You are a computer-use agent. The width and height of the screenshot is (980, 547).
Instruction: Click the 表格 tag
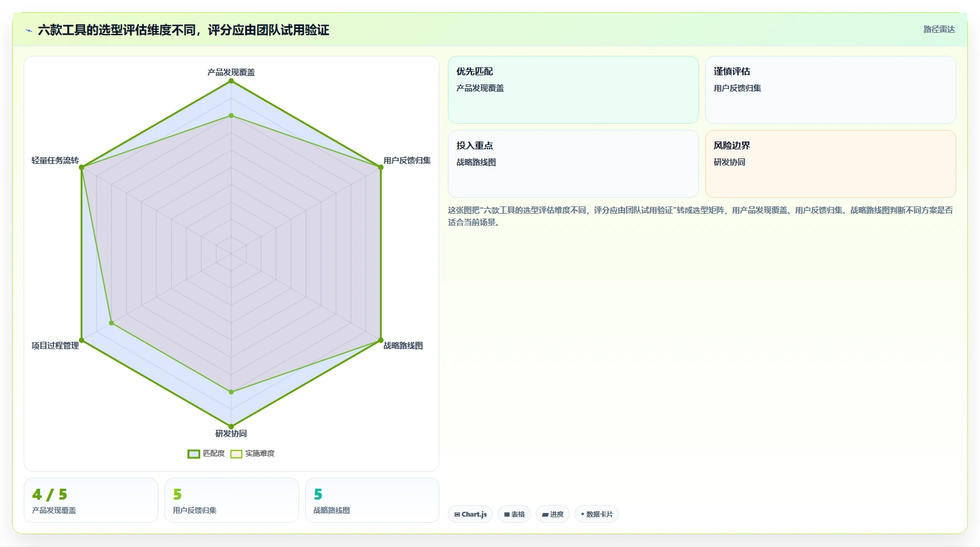515,514
